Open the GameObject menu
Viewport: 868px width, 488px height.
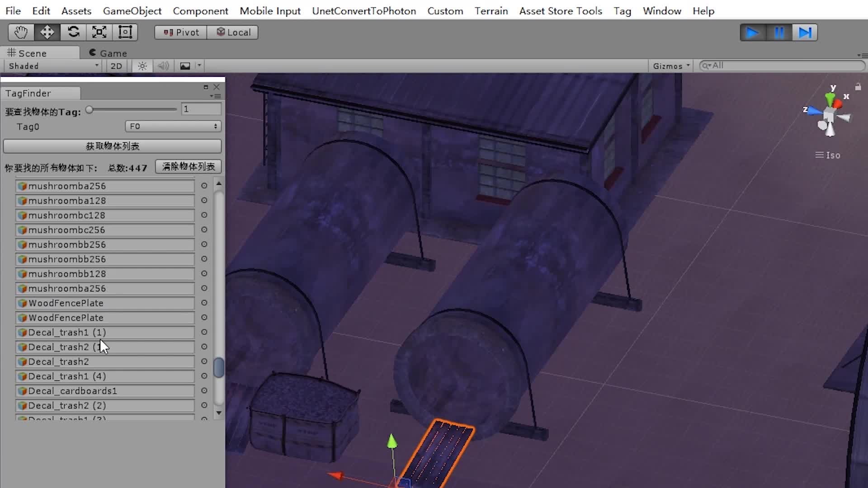click(132, 11)
